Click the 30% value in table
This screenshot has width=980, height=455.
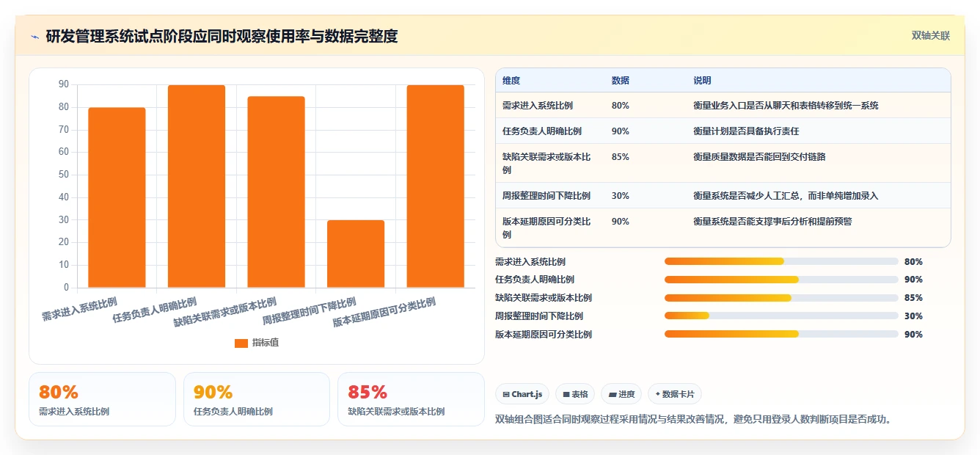point(620,196)
